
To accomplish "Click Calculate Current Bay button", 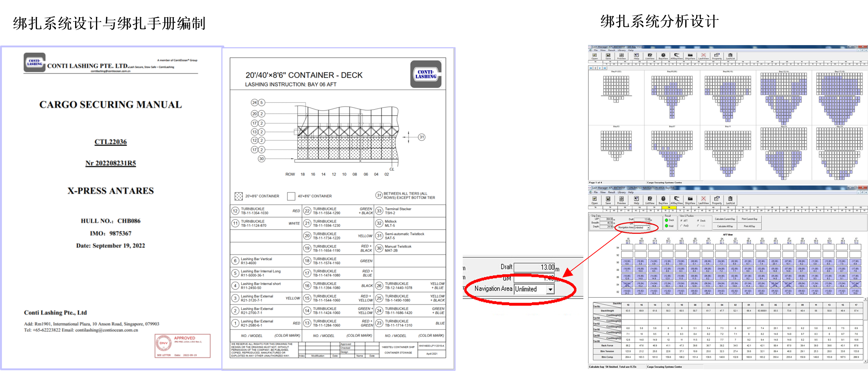I will coord(725,219).
